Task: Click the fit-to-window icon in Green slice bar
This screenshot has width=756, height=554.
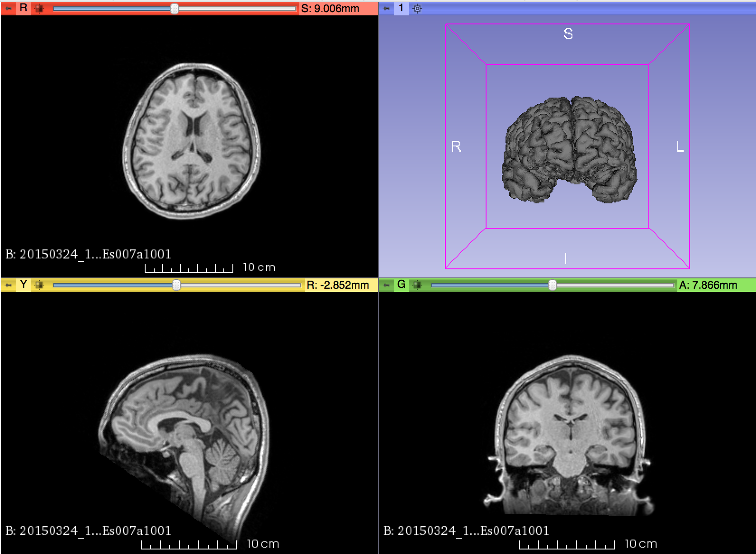Action: (x=417, y=285)
